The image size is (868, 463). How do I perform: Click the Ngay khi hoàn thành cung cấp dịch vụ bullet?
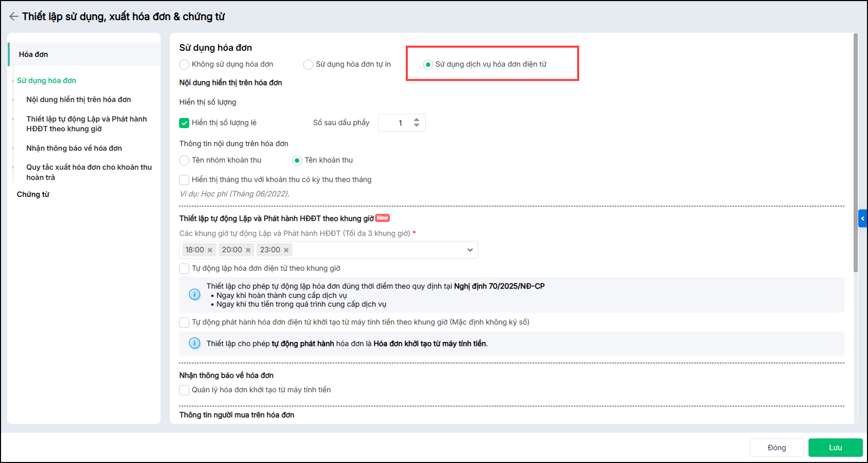click(282, 295)
